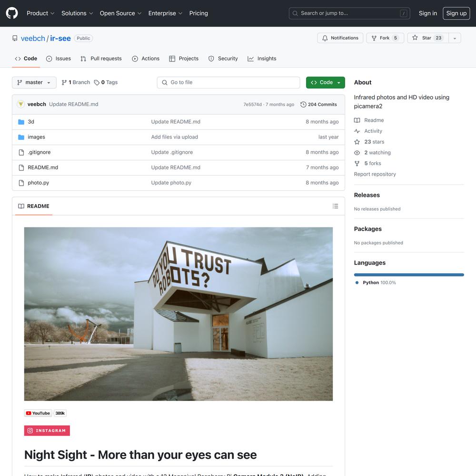
Task: Open the master branch selector
Action: [34, 82]
